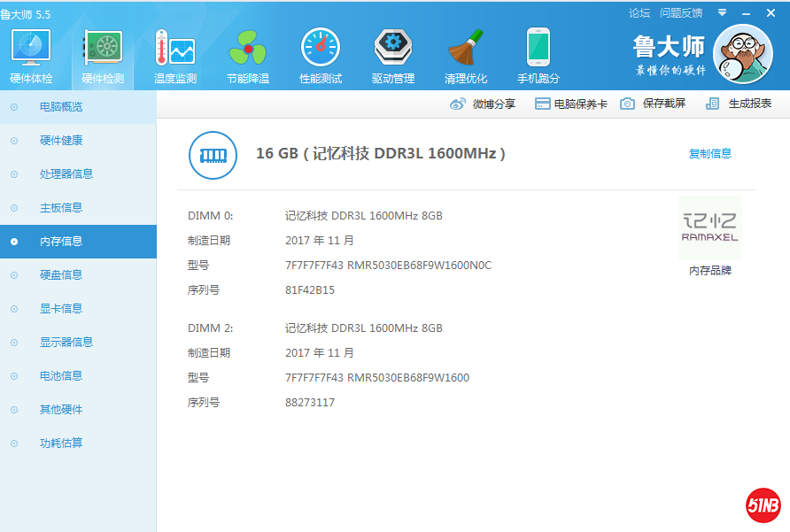Select the 温度监测 temperature monitor icon
This screenshot has height=532, width=790.
[x=175, y=50]
